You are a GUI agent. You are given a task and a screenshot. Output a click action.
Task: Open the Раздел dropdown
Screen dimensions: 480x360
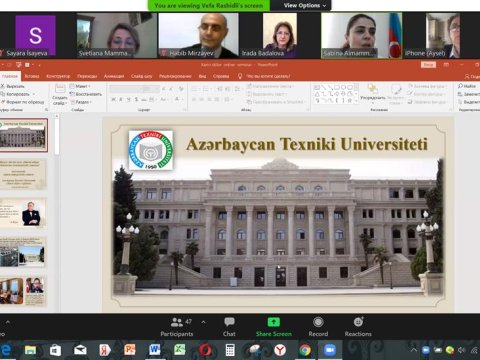coord(81,102)
